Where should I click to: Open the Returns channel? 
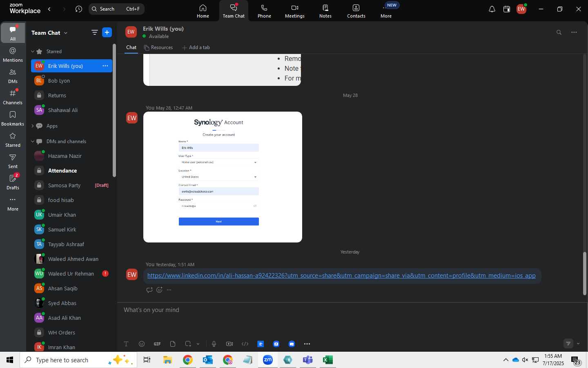coord(71,95)
